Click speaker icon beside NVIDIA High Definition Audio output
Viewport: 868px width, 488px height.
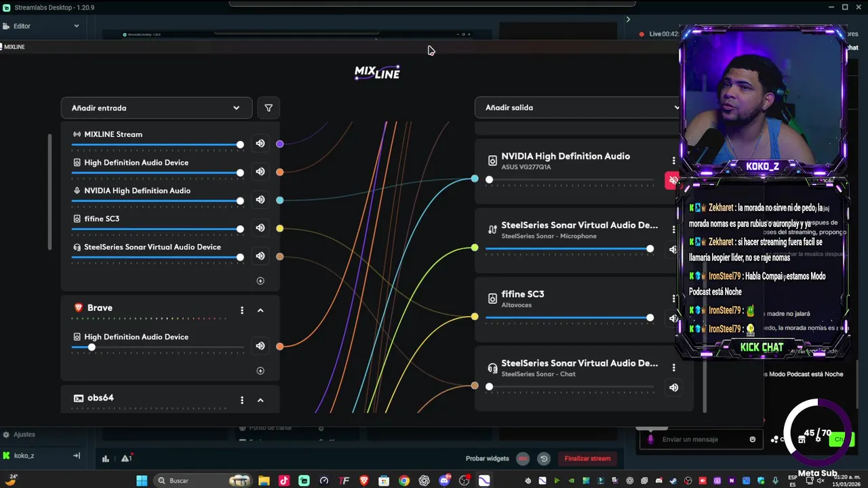click(492, 161)
